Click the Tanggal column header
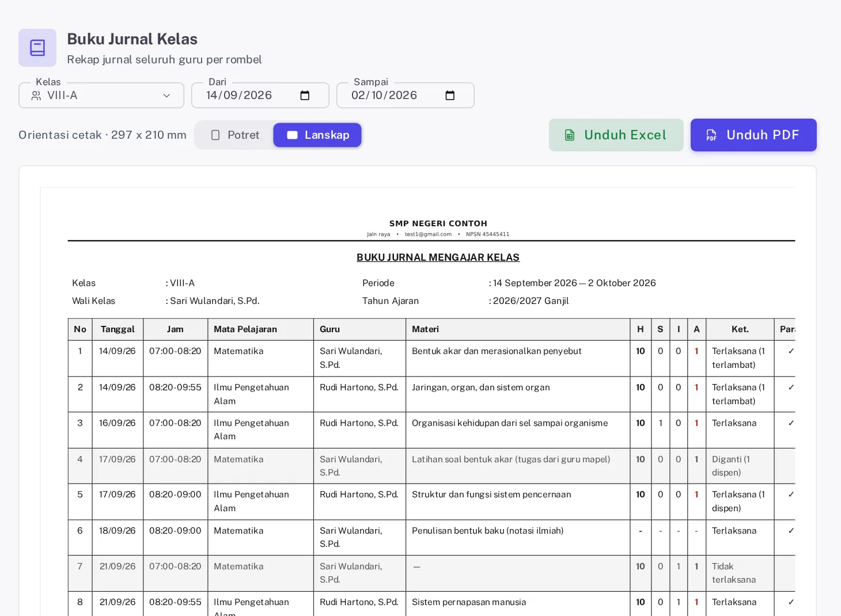The image size is (841, 616). point(118,329)
